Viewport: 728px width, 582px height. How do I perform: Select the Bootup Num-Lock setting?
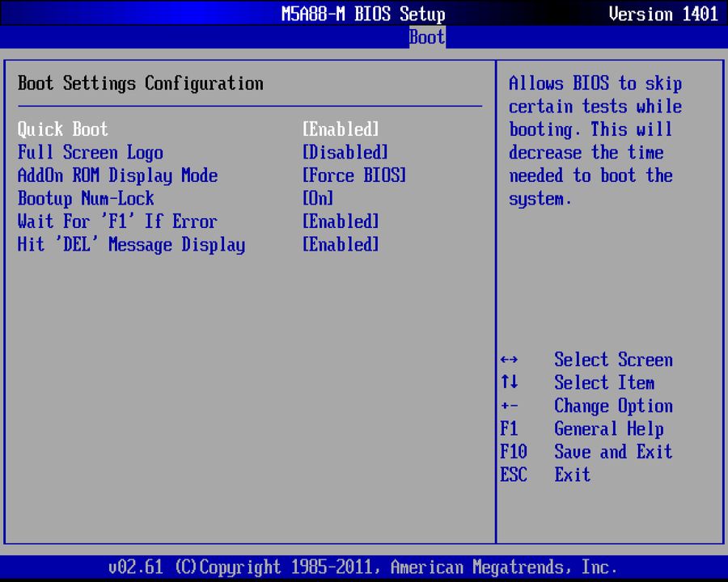point(86,199)
